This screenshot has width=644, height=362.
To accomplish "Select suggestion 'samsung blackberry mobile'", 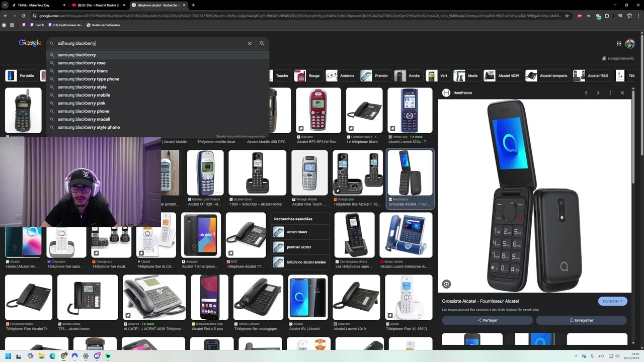I will coord(157,95).
